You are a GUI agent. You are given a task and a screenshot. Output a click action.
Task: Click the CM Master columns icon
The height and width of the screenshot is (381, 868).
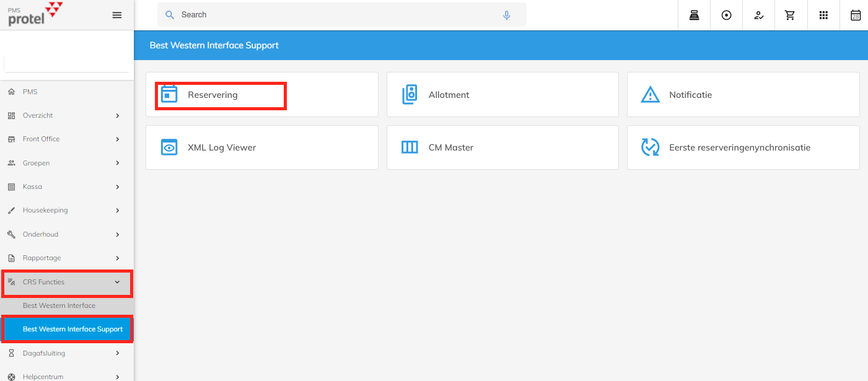410,147
